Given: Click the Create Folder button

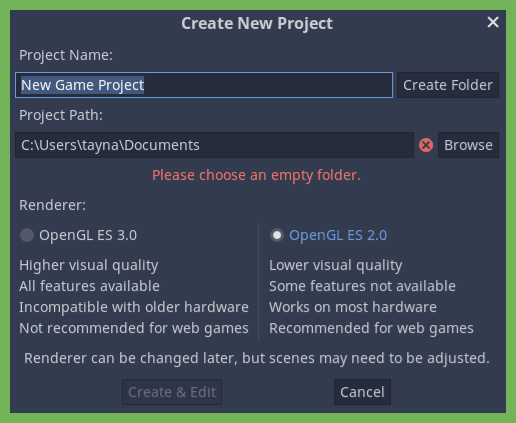Looking at the screenshot, I should pyautogui.click(x=448, y=85).
